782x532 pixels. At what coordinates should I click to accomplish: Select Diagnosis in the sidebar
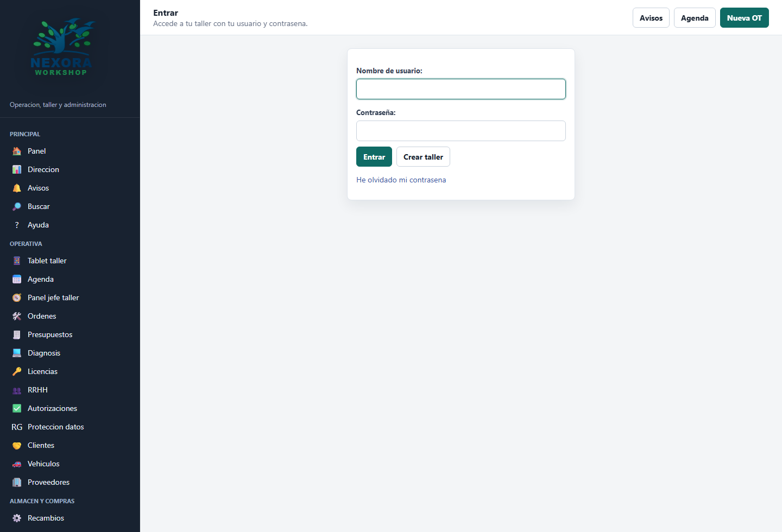(x=70, y=353)
